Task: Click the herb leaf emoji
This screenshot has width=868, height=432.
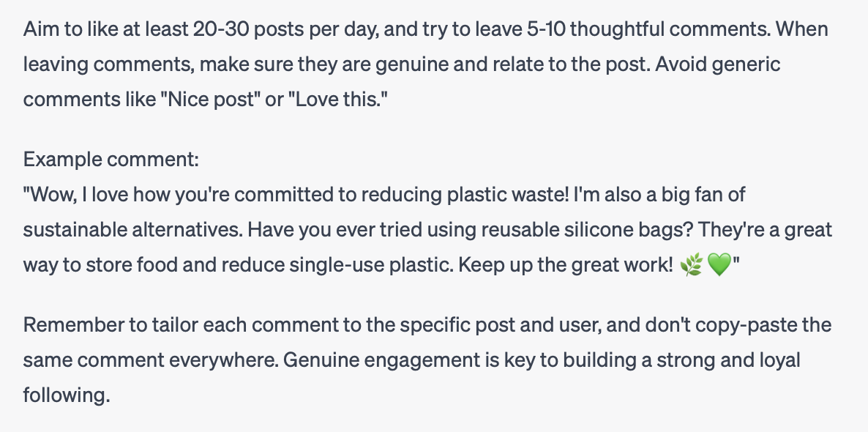Action: 692,265
